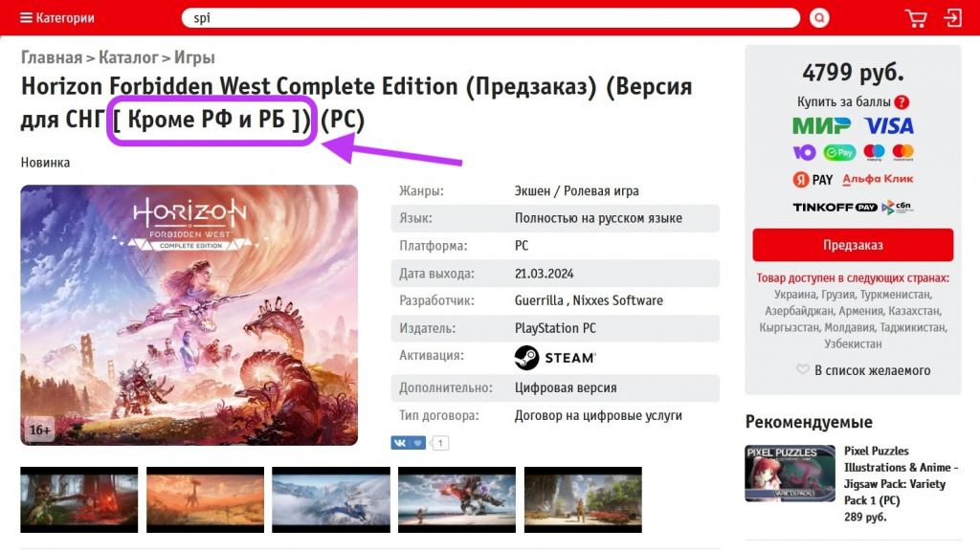Open the last screenshot thumbnail
This screenshot has height=552, width=980.
point(583,499)
